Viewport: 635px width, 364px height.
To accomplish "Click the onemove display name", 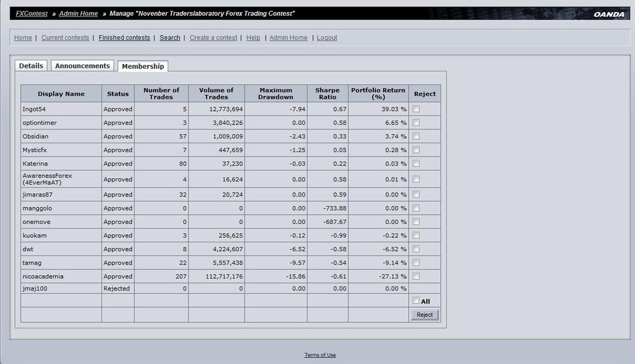I will 36,222.
